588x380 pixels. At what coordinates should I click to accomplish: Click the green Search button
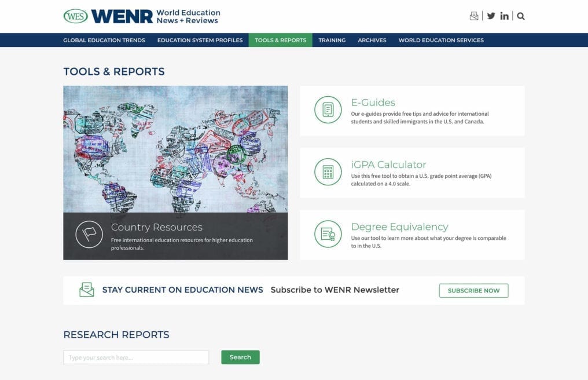coord(240,357)
